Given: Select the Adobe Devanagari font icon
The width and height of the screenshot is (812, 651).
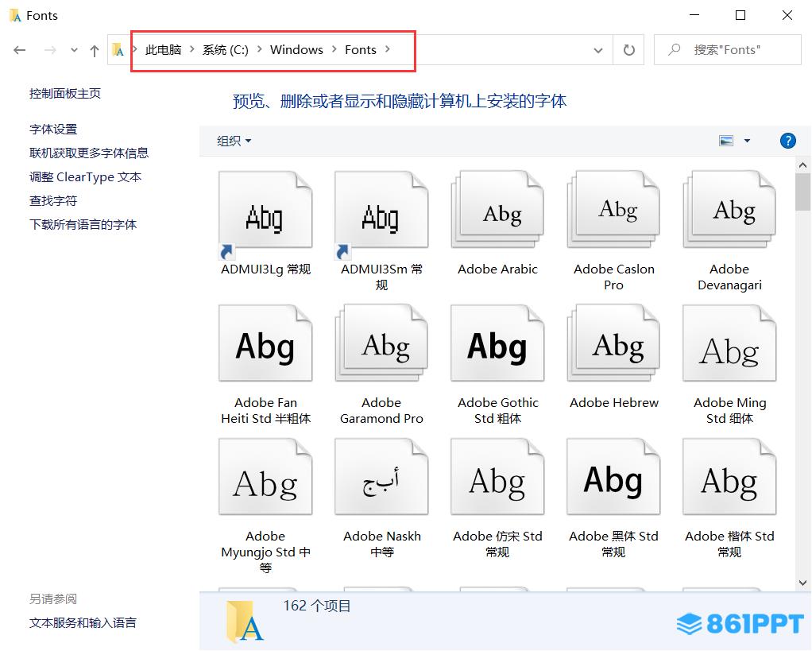Looking at the screenshot, I should tap(729, 209).
